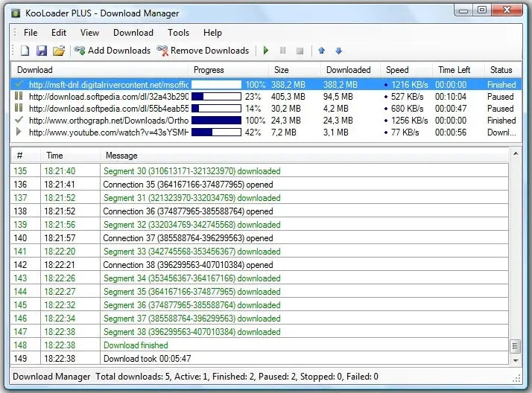Sort by the Status column header
Screen dimensions: 532x393
click(x=503, y=70)
